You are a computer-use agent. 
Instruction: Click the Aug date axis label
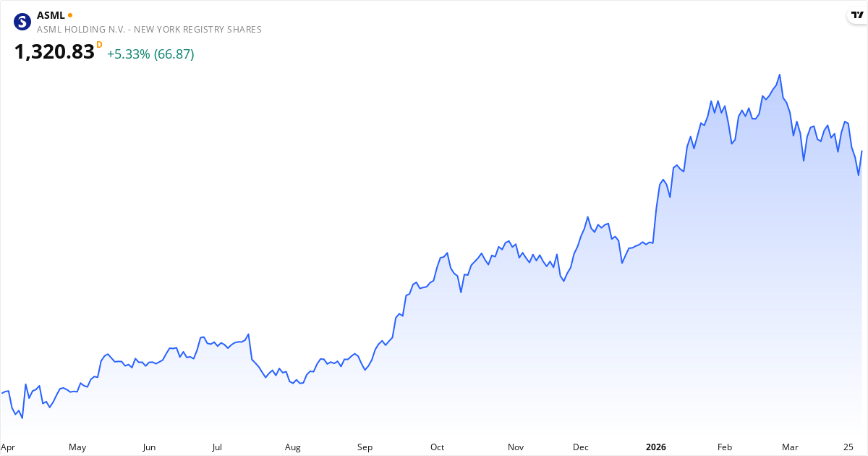(x=292, y=447)
